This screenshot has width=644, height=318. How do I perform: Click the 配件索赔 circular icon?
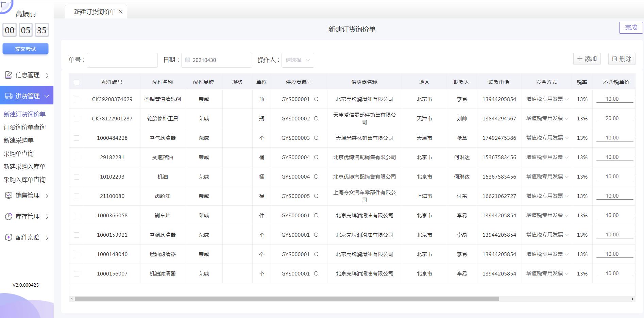9,237
